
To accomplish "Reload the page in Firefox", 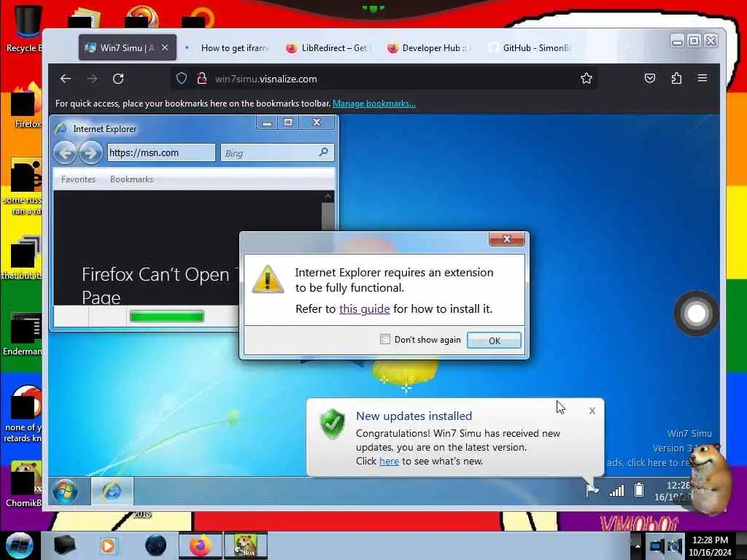I will pyautogui.click(x=118, y=79).
